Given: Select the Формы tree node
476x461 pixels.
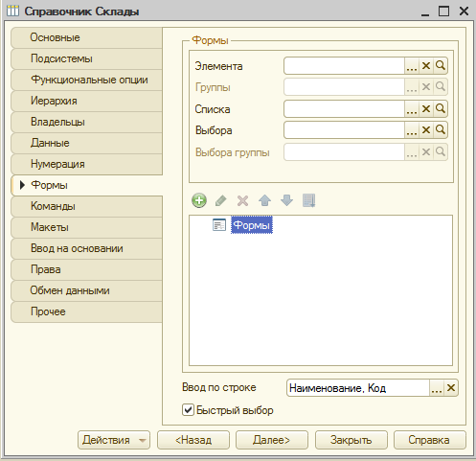Looking at the screenshot, I should tap(252, 225).
